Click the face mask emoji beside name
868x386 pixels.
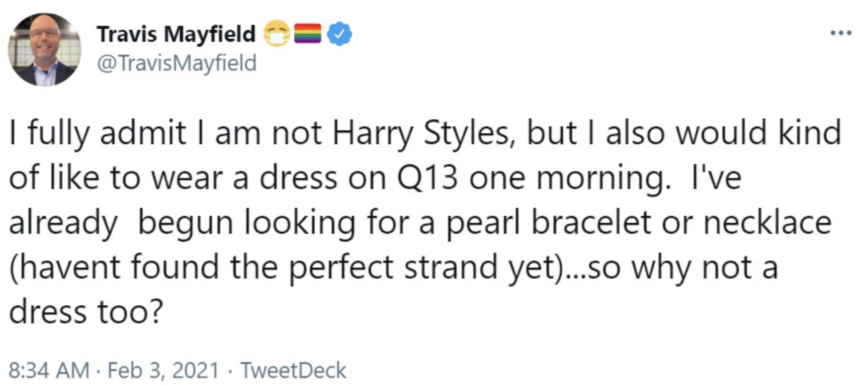point(276,34)
